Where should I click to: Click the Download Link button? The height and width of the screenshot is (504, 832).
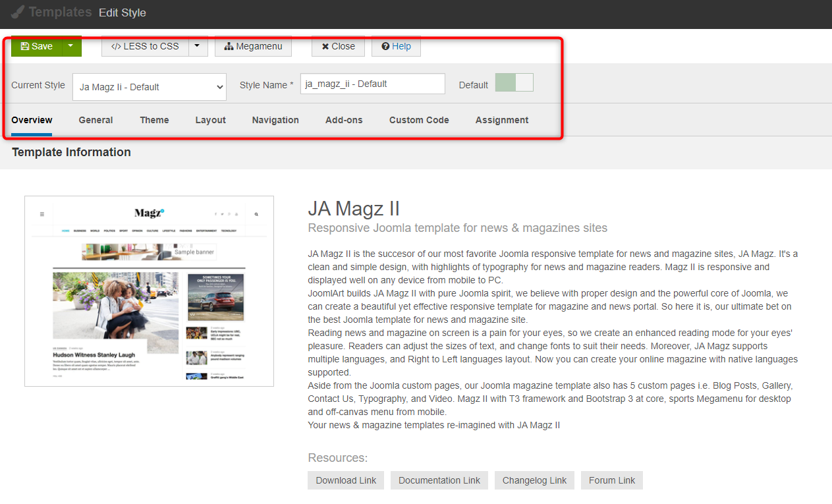coord(346,480)
